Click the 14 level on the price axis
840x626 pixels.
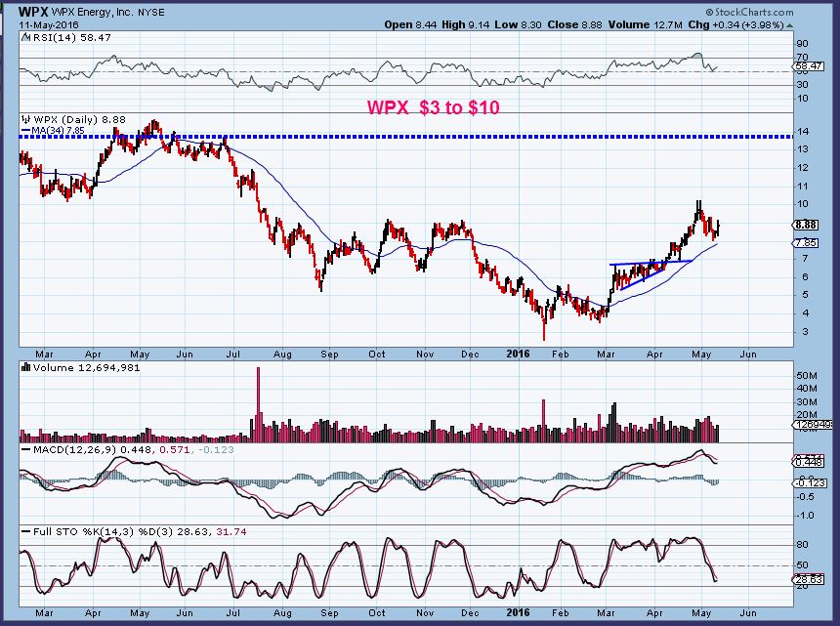[x=803, y=132]
